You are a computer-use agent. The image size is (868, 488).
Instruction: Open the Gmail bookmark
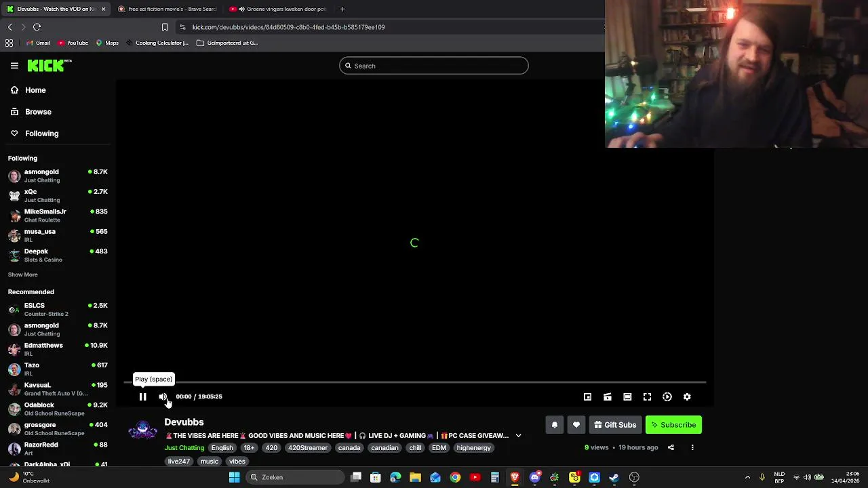38,43
